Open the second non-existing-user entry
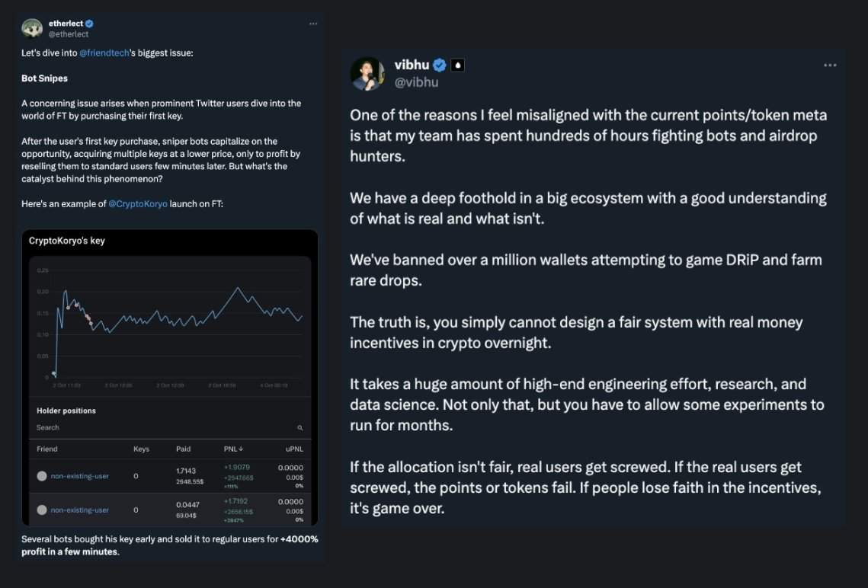 (79, 510)
